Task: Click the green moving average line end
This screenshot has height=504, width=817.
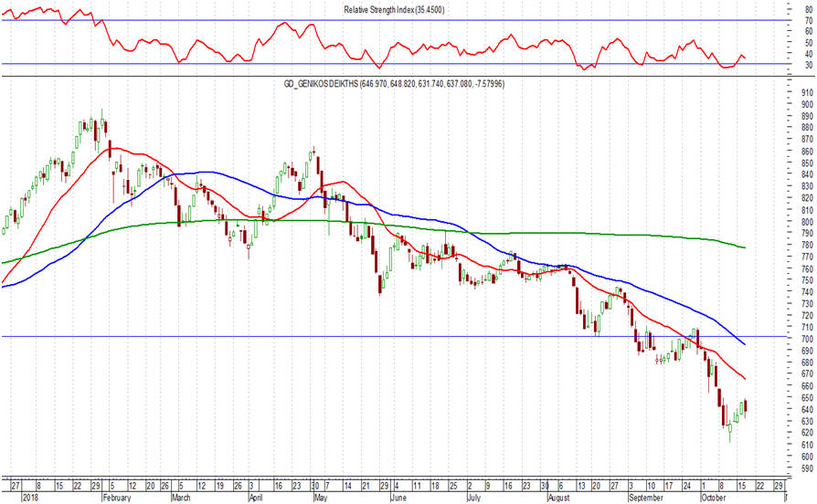Action: (x=744, y=247)
